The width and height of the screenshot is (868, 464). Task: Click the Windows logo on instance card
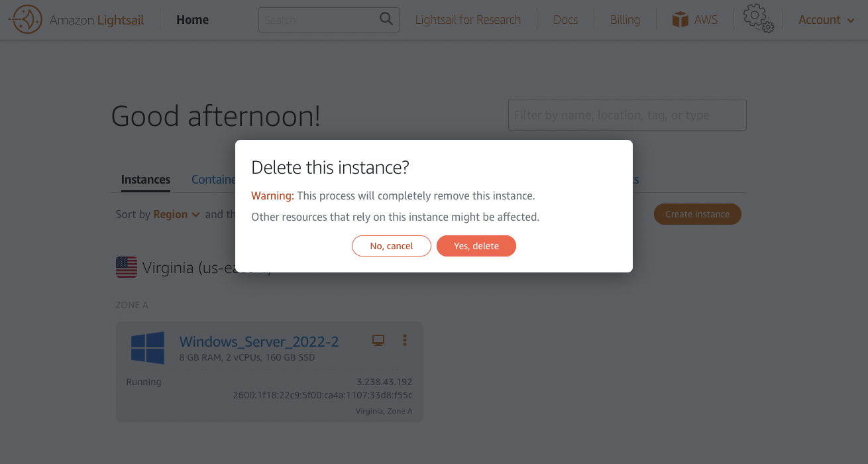tap(148, 348)
